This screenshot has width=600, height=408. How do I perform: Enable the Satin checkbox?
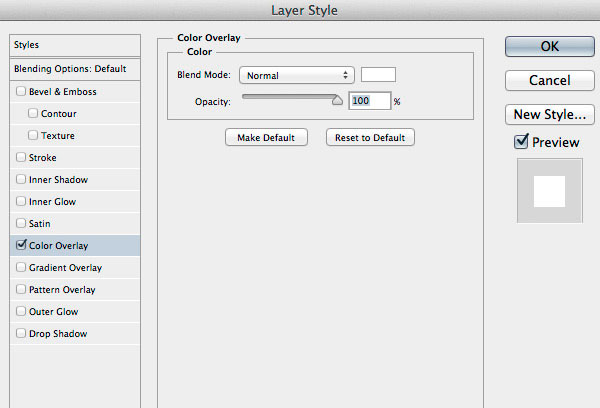click(x=21, y=223)
